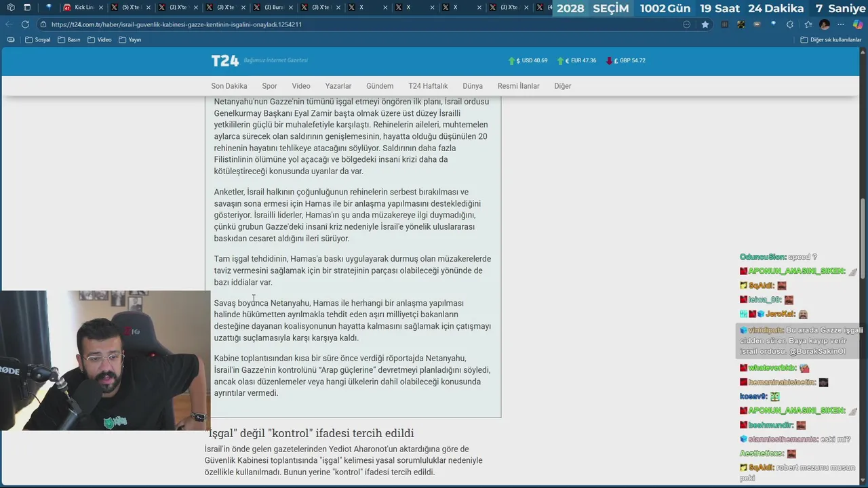Viewport: 868px width, 488px height.
Task: Open the T24 Haftalık section
Action: point(428,86)
